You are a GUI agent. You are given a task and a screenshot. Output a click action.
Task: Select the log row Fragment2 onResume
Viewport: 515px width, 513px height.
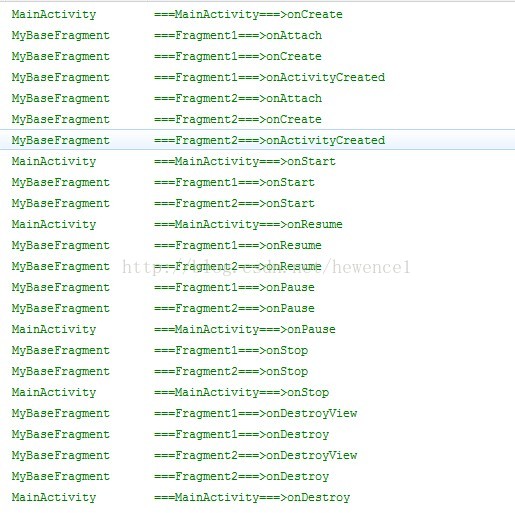tap(257, 266)
